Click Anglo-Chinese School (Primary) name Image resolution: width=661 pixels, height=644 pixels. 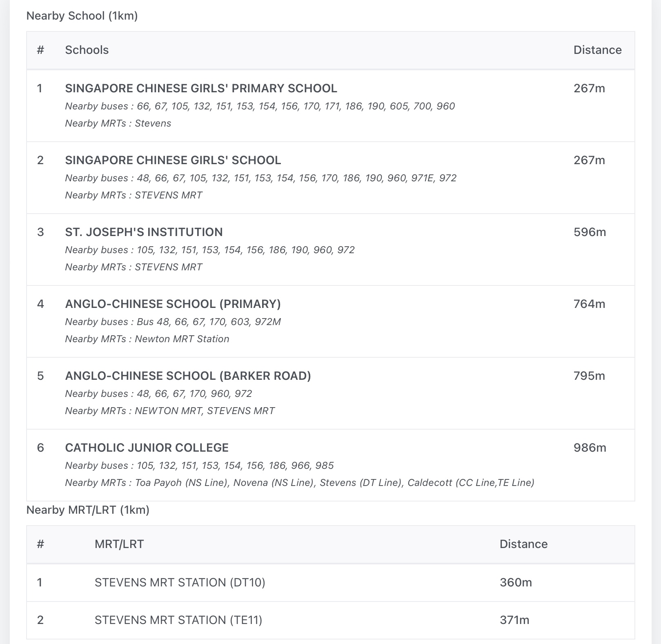173,304
